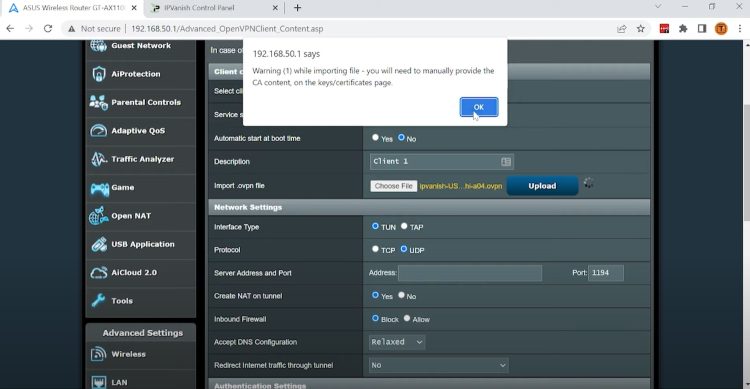Click the Server Address input field

tap(470, 273)
